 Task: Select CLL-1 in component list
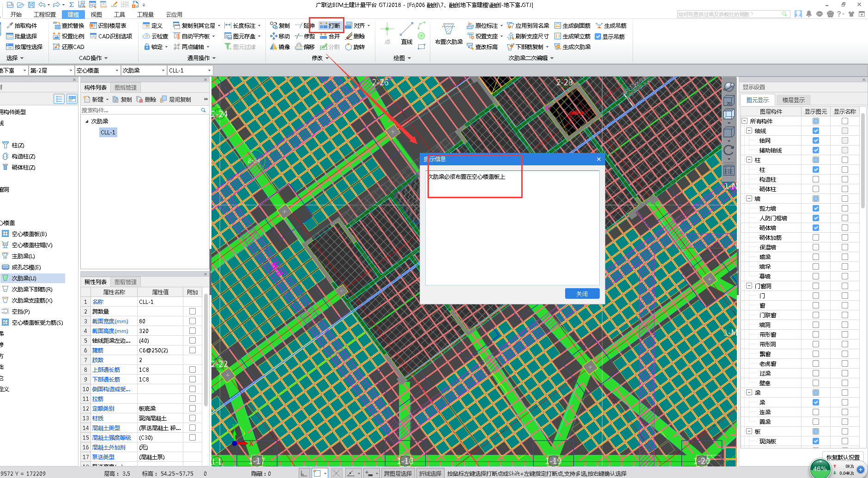coord(108,132)
